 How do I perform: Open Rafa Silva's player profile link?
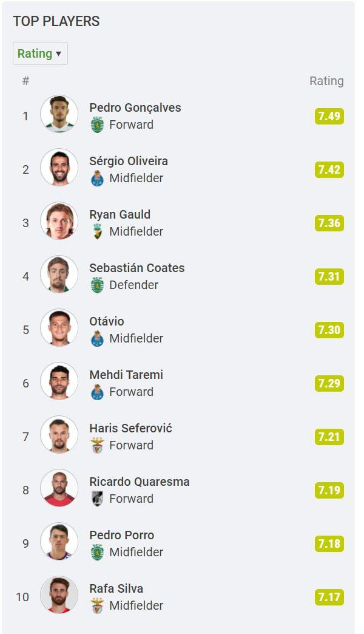tap(116, 588)
